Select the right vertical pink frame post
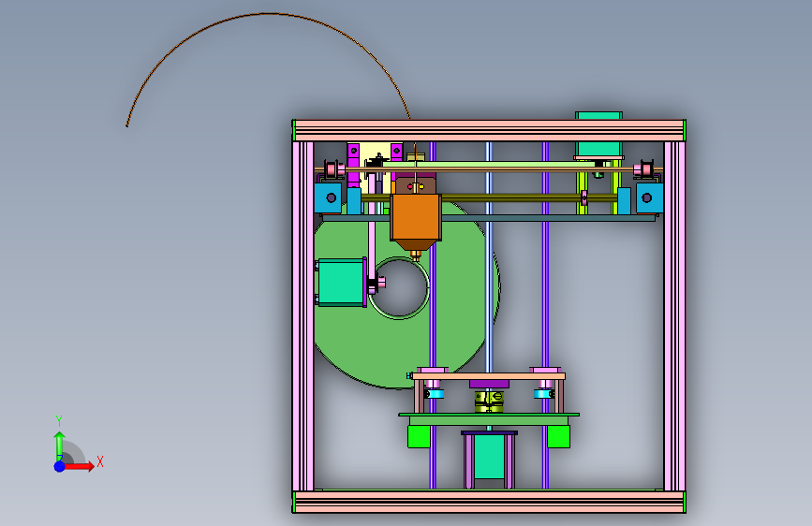The height and width of the screenshot is (526, 812). point(674,315)
